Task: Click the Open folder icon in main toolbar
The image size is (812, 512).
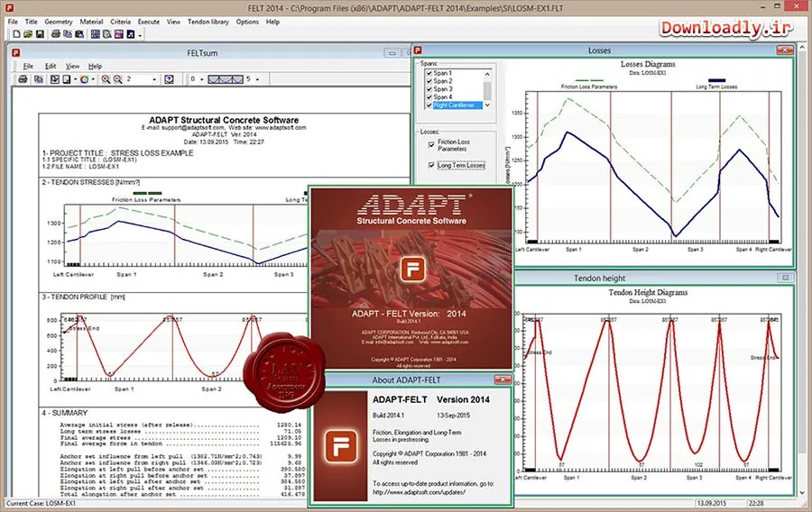Action: pyautogui.click(x=28, y=34)
